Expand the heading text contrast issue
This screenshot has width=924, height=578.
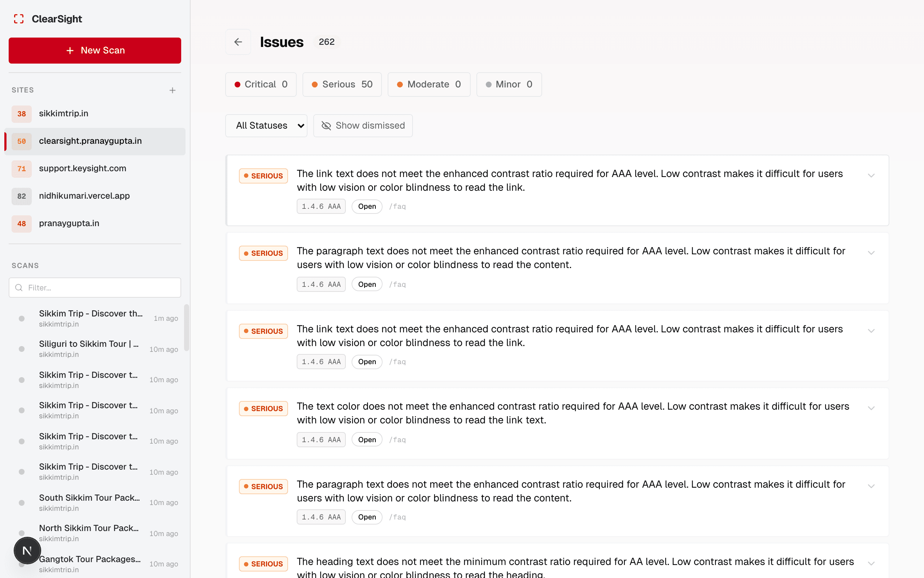point(871,564)
